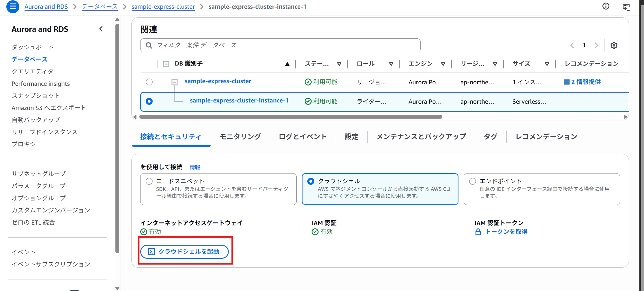
Task: Open the CloudShell icon in top bar
Action: coord(626,7)
